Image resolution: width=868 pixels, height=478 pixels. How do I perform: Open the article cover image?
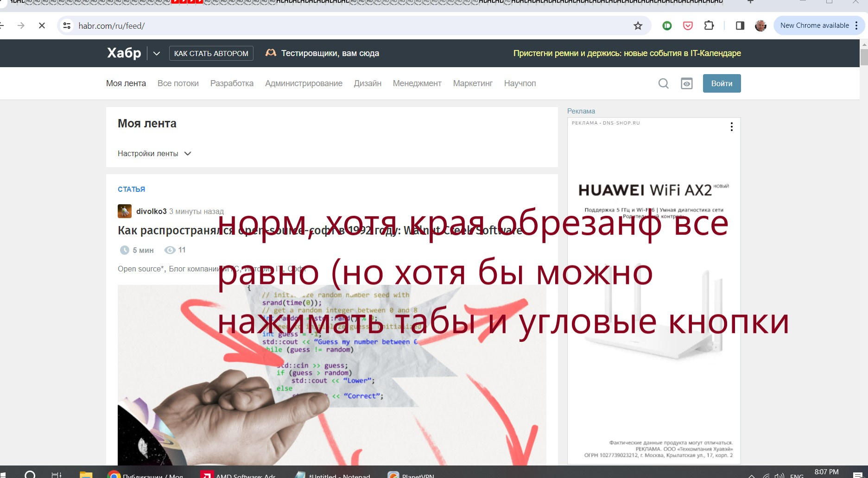click(x=332, y=375)
